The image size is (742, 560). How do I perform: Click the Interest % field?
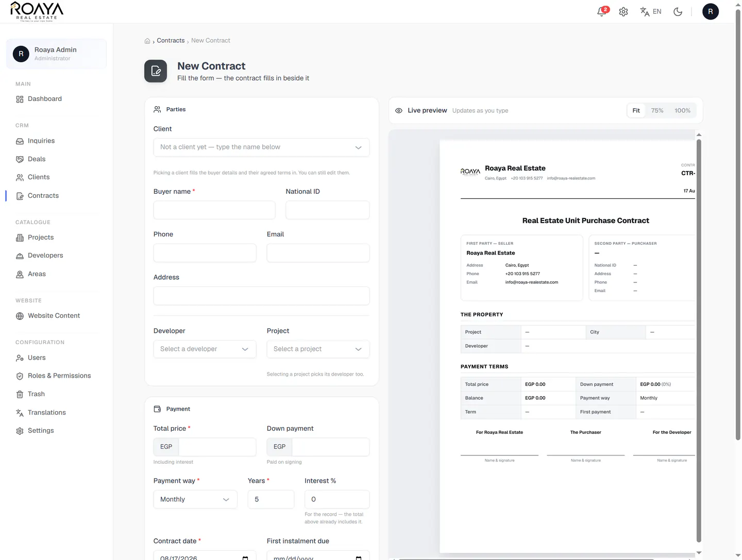coord(337,499)
